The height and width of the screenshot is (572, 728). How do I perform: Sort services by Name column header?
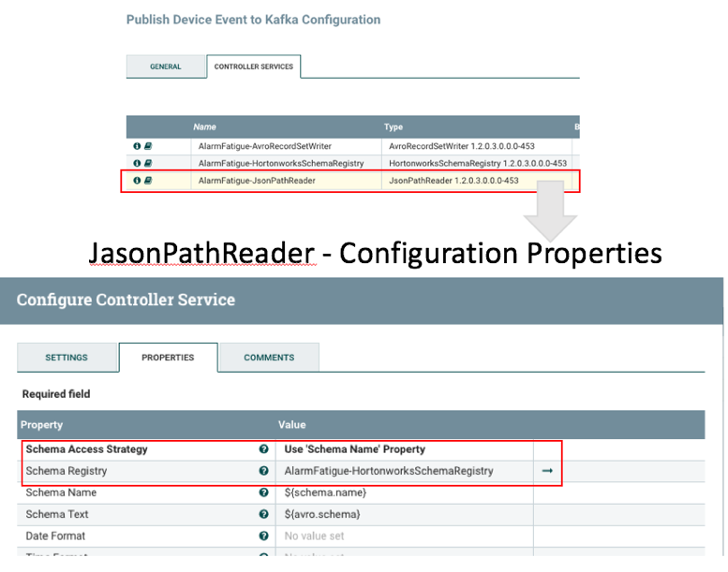pos(205,127)
